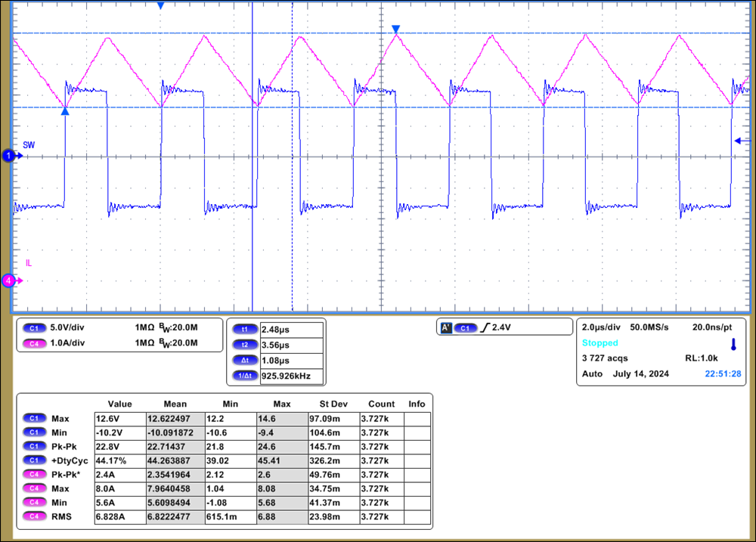Click the 1/Δt frequency badge
Image resolution: width=756 pixels, height=542 pixels.
(x=244, y=375)
